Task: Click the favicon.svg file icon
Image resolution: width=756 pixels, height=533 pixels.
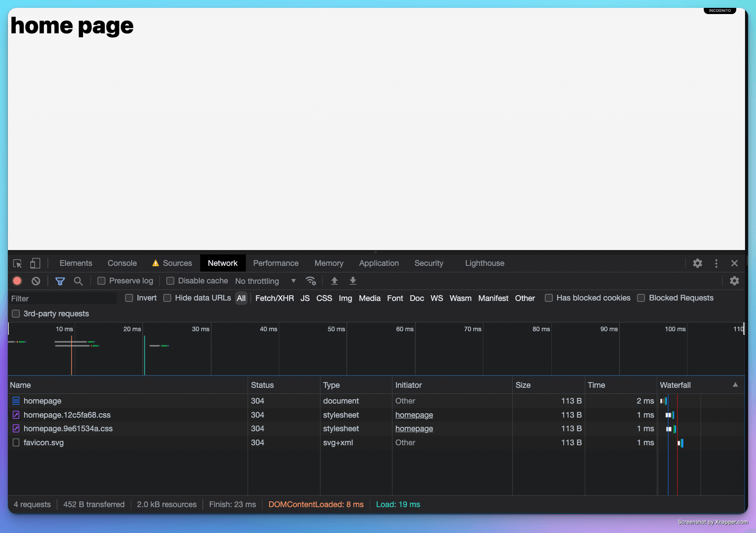Action: (16, 443)
